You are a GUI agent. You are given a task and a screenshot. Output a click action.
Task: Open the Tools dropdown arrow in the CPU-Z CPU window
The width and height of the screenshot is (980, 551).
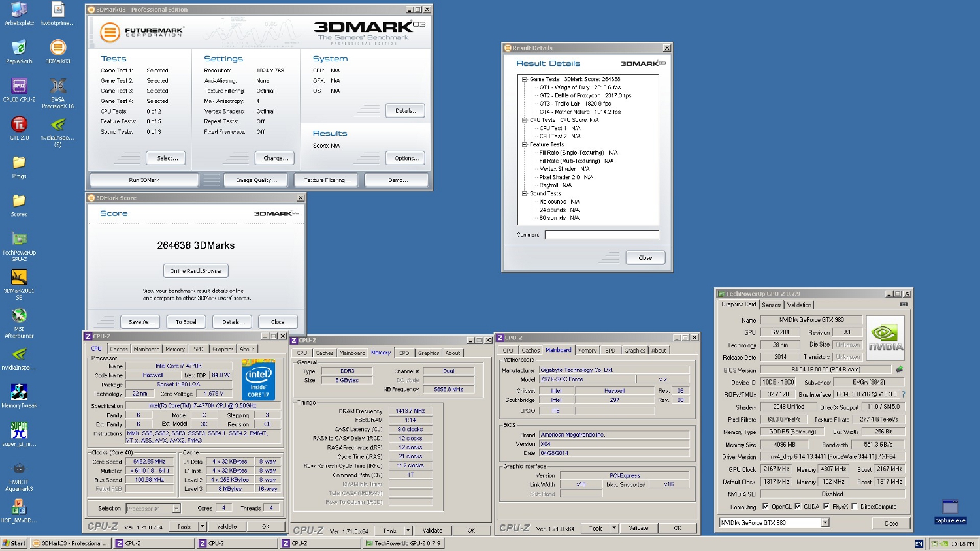(x=202, y=526)
